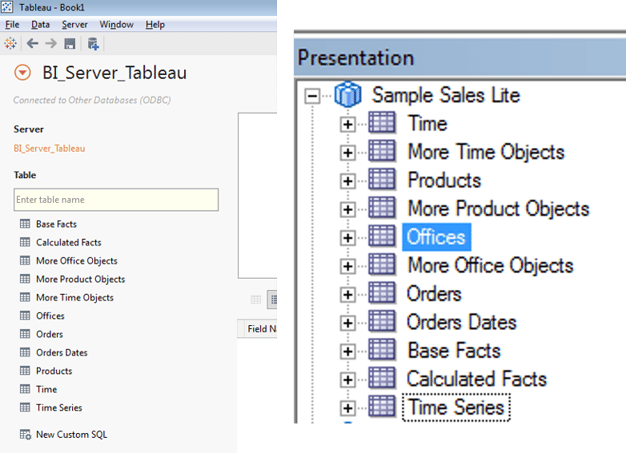Select the highlighted Offices presentation item
Image resolution: width=626 pixels, height=453 pixels.
tap(436, 237)
